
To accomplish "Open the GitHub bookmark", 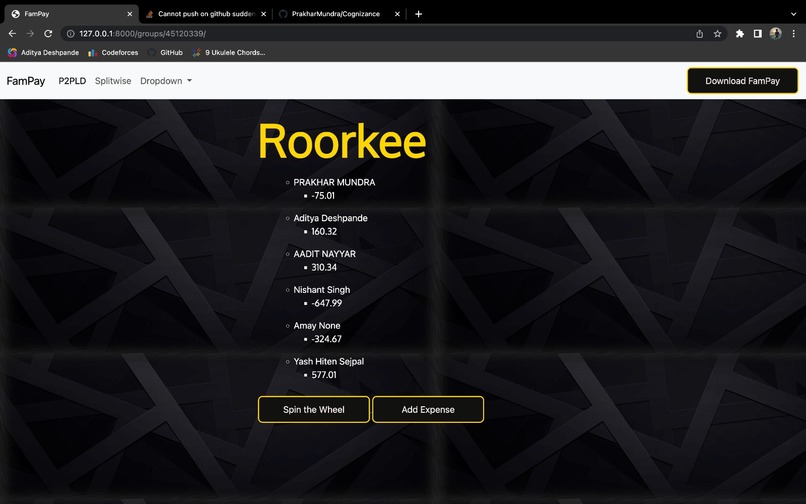I will point(165,52).
